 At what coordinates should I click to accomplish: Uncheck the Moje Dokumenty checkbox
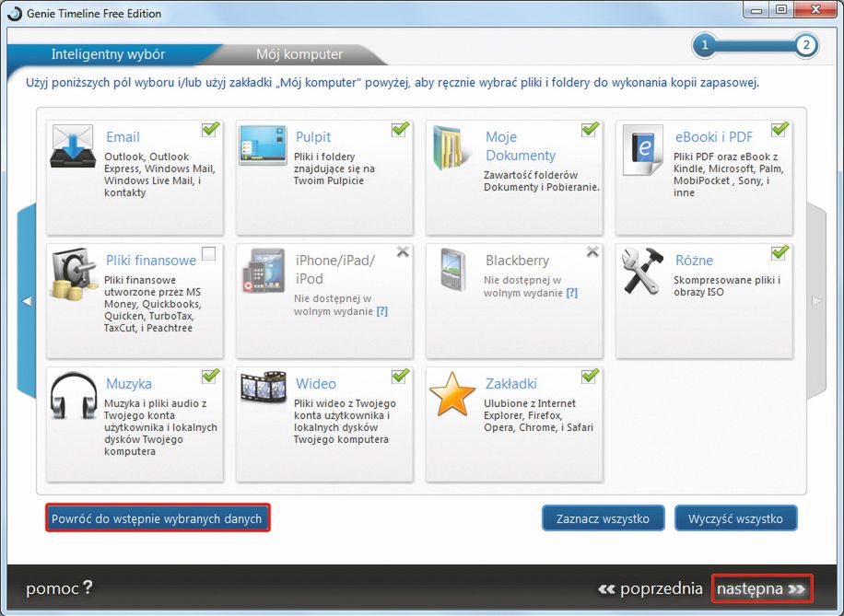(x=590, y=130)
